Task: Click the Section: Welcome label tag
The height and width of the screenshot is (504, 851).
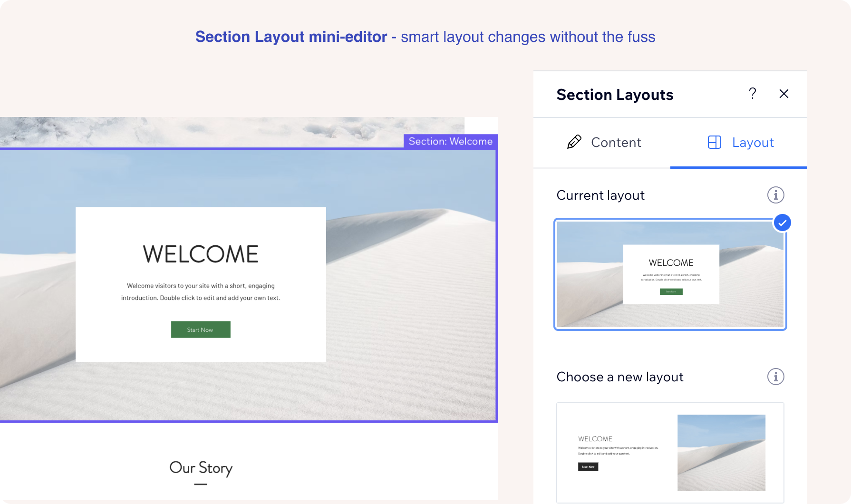Action: tap(450, 141)
